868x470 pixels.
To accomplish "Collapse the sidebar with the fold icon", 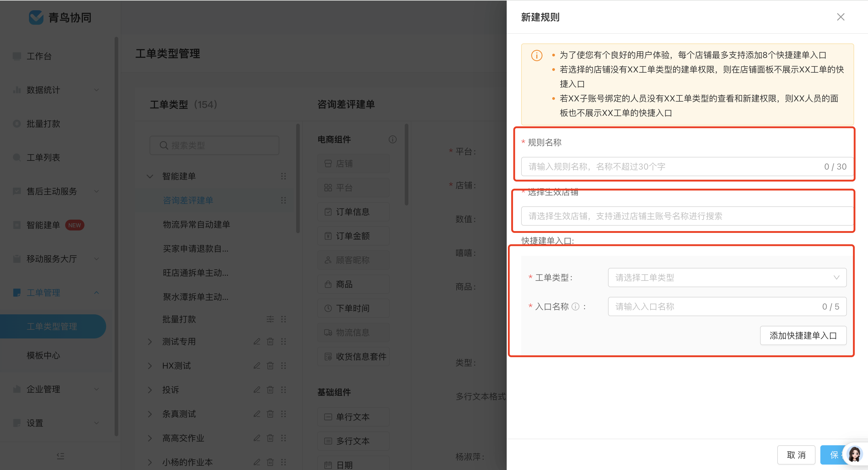I will coord(60,456).
